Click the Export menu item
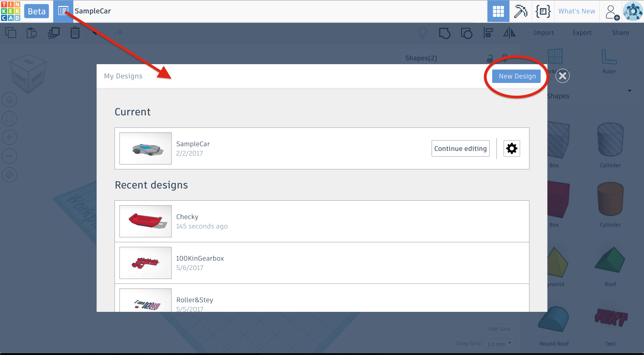Viewport: 644px width, 355px height. (x=582, y=33)
